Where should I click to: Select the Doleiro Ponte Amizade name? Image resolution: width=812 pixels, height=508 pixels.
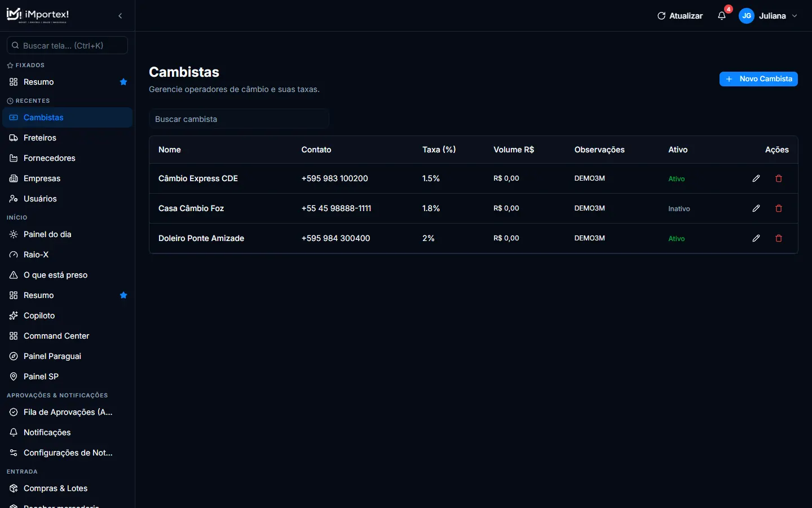(x=201, y=238)
